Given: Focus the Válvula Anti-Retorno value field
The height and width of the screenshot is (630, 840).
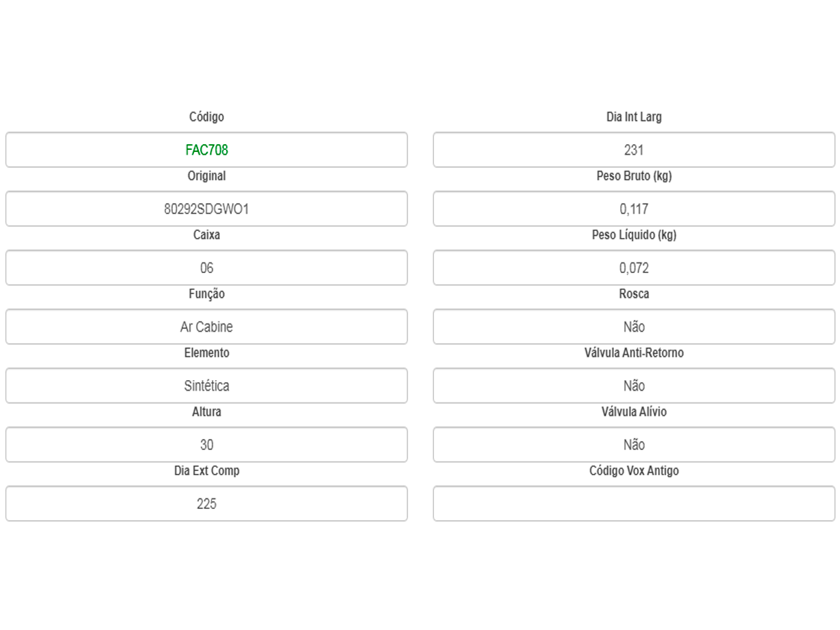Looking at the screenshot, I should (633, 385).
